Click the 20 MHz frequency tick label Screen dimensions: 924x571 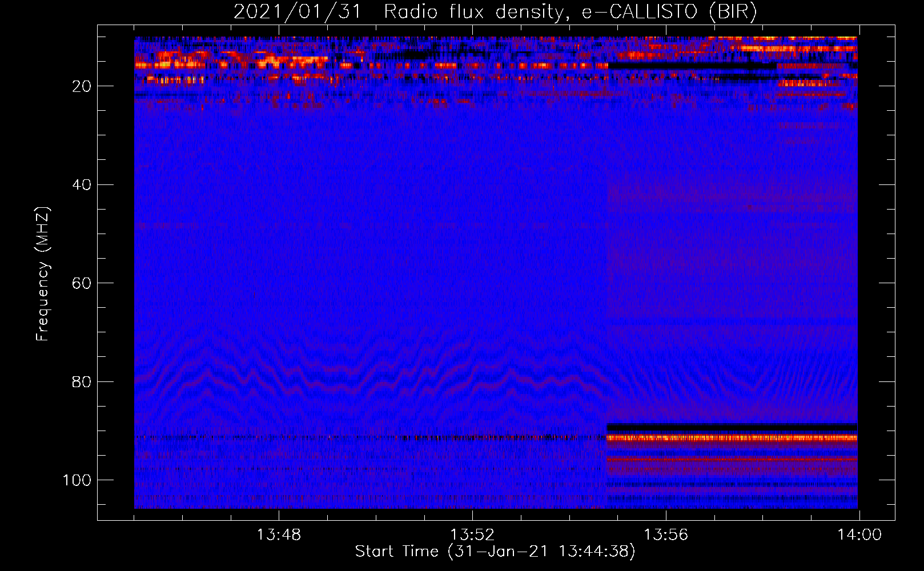82,86
